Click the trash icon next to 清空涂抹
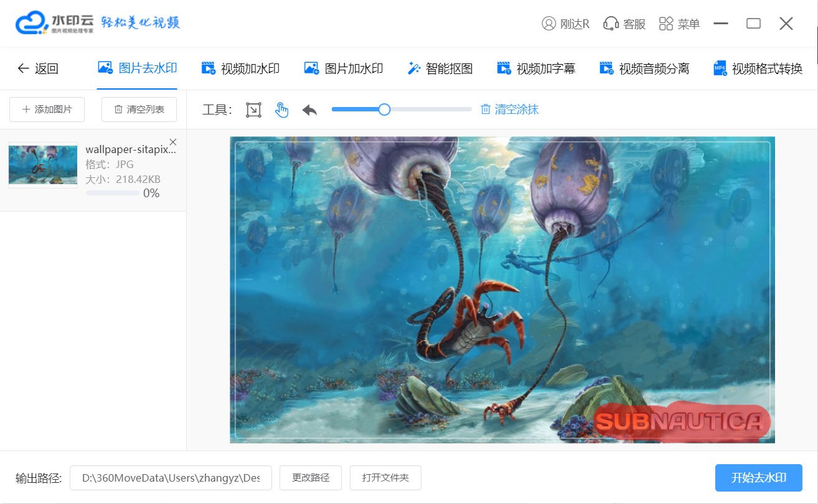 click(486, 110)
